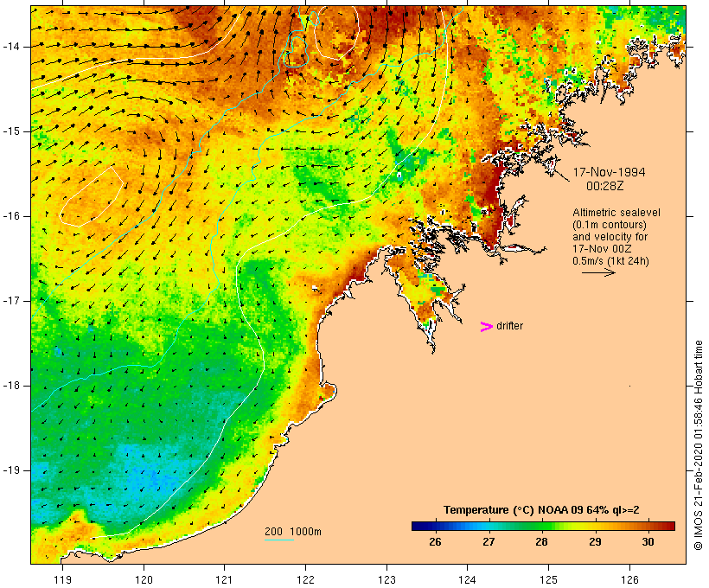Click the '200 1000m' depth contour label

[x=293, y=532]
